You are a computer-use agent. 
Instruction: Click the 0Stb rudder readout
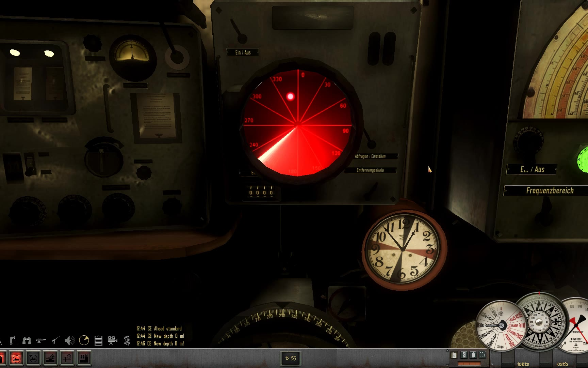click(562, 364)
